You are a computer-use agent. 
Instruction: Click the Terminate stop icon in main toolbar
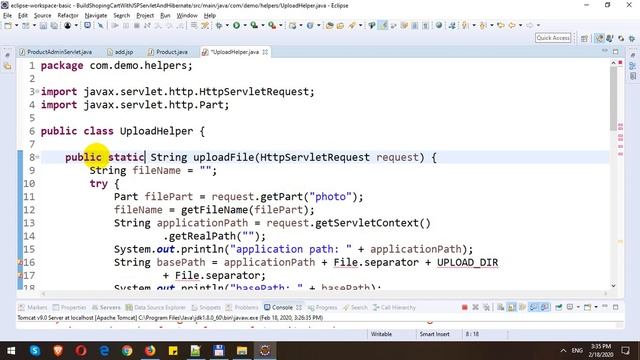click(137, 25)
